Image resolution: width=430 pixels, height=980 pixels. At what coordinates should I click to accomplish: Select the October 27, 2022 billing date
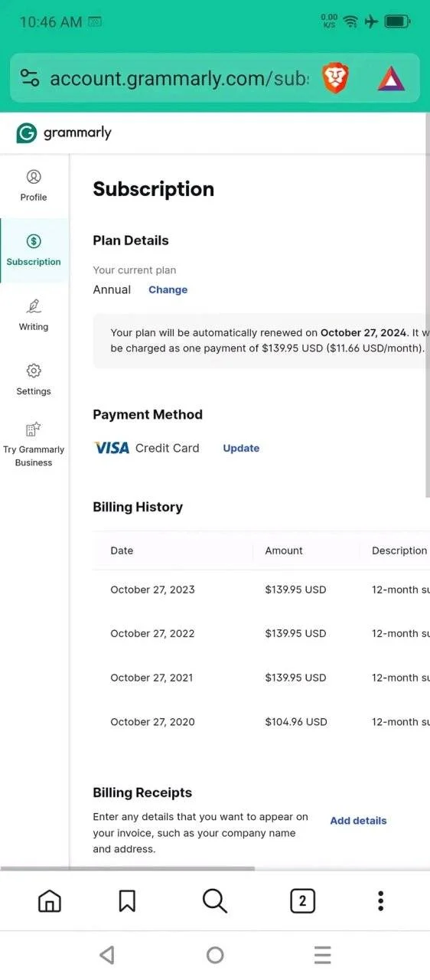click(x=152, y=633)
